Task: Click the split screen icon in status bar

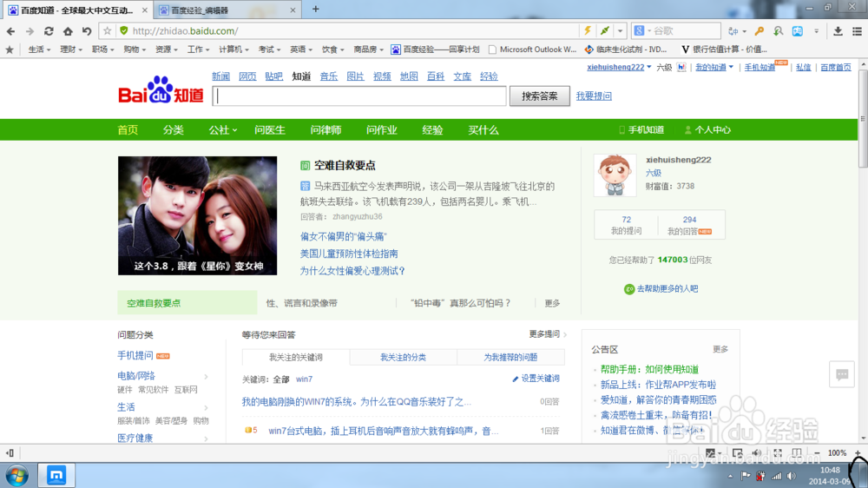Action: tap(797, 453)
